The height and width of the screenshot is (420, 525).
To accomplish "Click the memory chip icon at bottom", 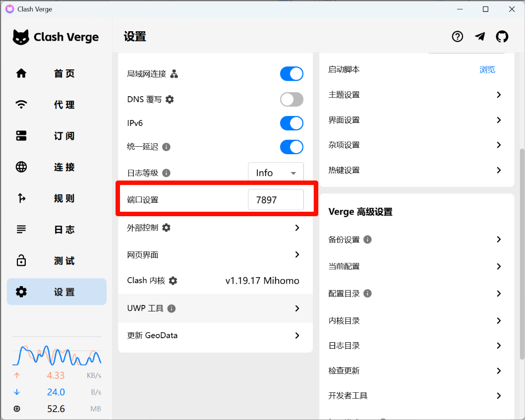I will point(17,409).
